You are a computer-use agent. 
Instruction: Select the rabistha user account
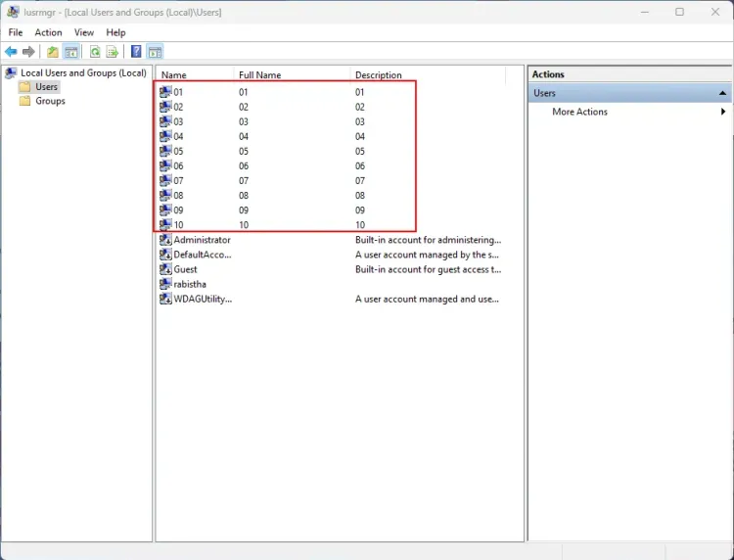coord(190,284)
